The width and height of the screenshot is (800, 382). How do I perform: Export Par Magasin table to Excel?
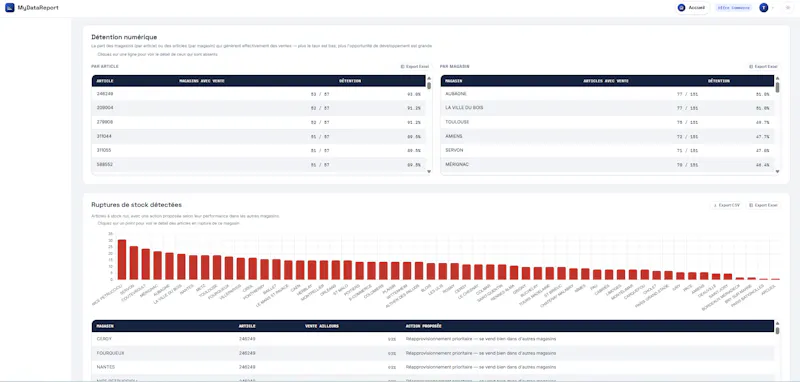pyautogui.click(x=763, y=66)
